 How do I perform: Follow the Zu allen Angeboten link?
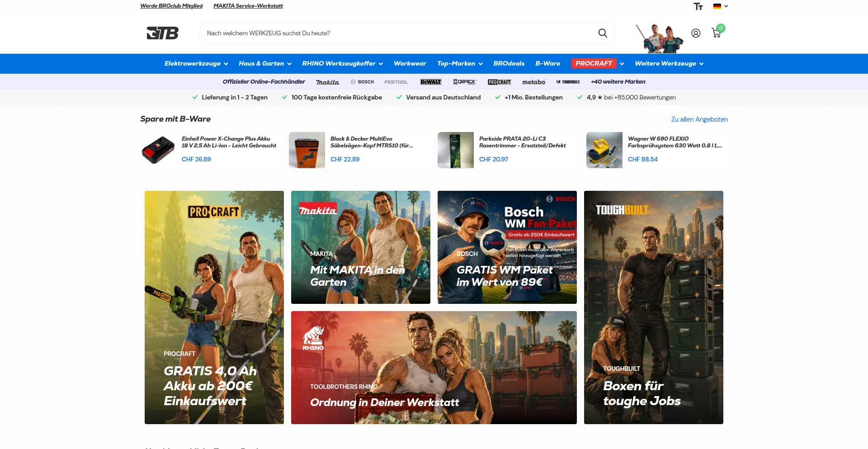pyautogui.click(x=699, y=119)
